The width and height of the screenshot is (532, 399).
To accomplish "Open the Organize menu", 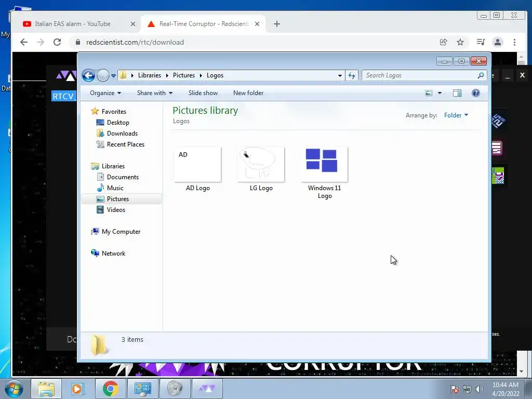I will pyautogui.click(x=105, y=93).
